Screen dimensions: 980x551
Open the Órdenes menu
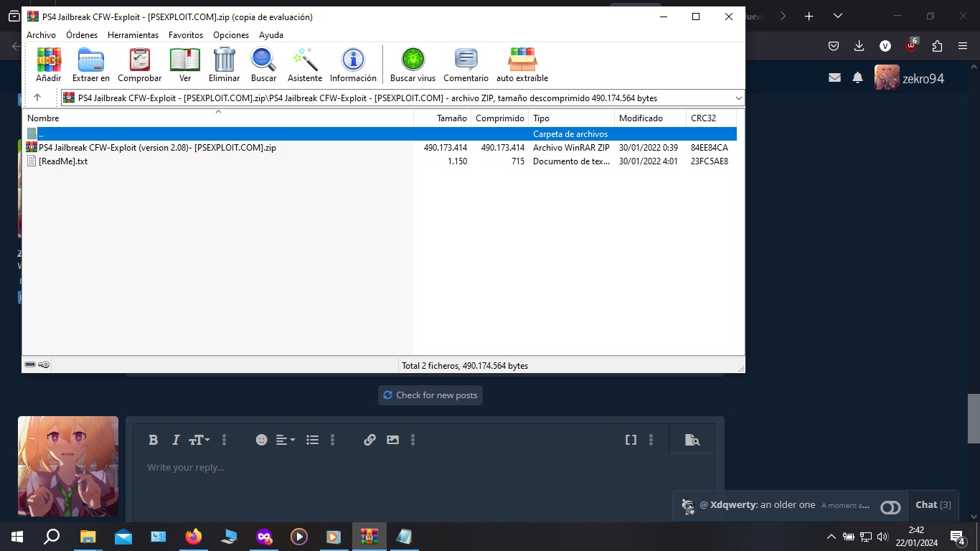tap(82, 34)
